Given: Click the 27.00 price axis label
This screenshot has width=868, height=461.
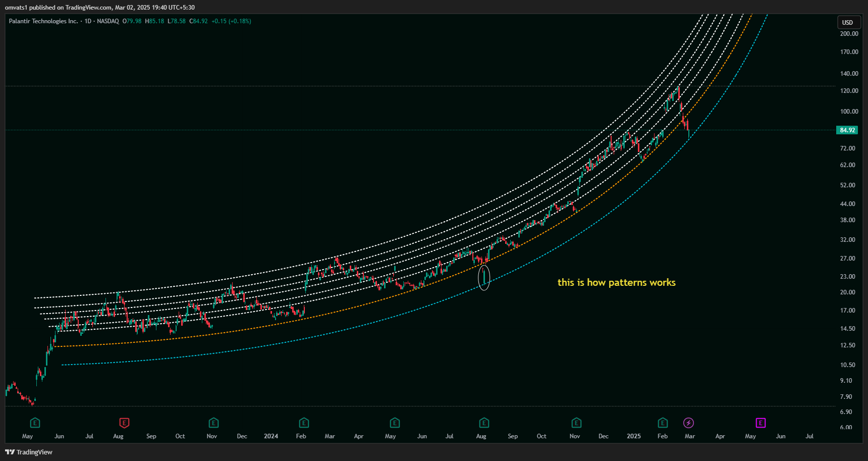Looking at the screenshot, I should pyautogui.click(x=848, y=259).
